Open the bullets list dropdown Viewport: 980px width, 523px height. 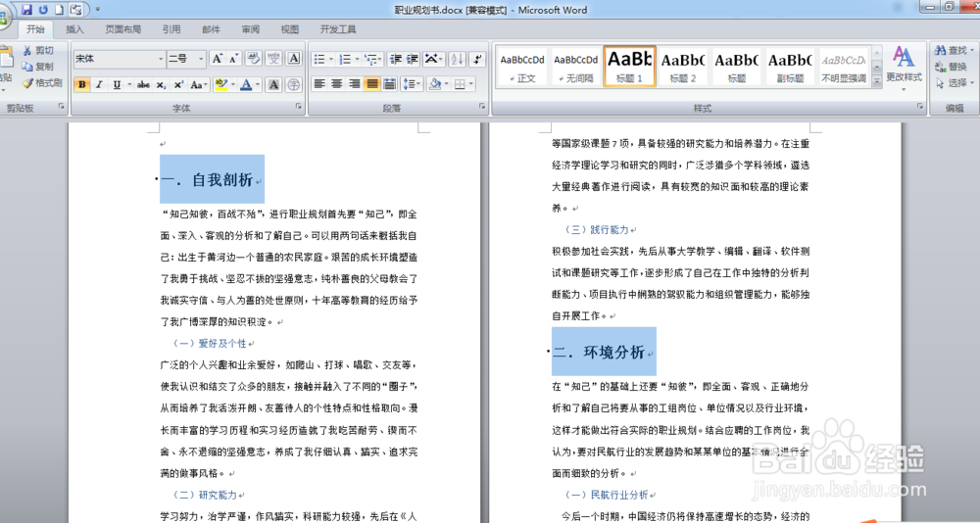coord(331,59)
